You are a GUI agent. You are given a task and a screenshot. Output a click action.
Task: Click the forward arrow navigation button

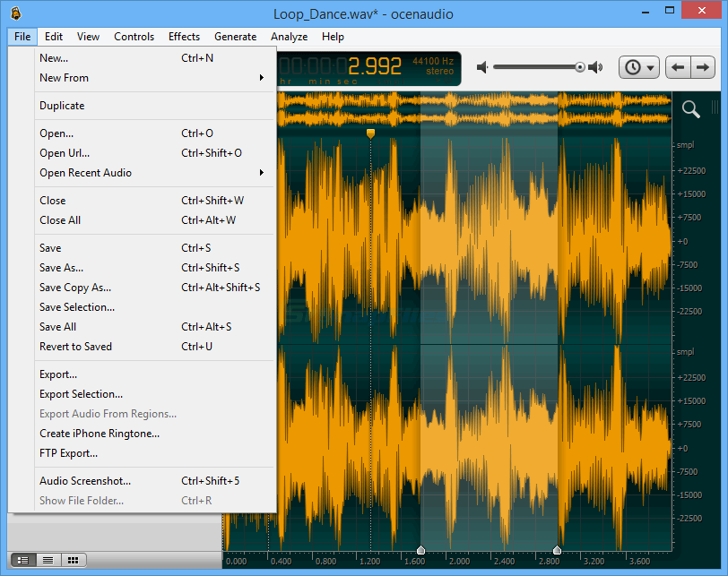point(703,67)
